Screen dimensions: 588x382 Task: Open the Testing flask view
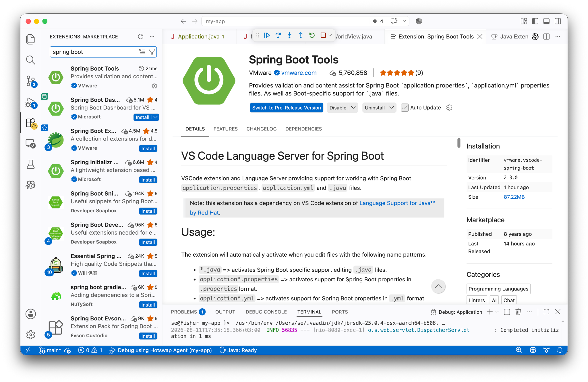click(x=30, y=164)
